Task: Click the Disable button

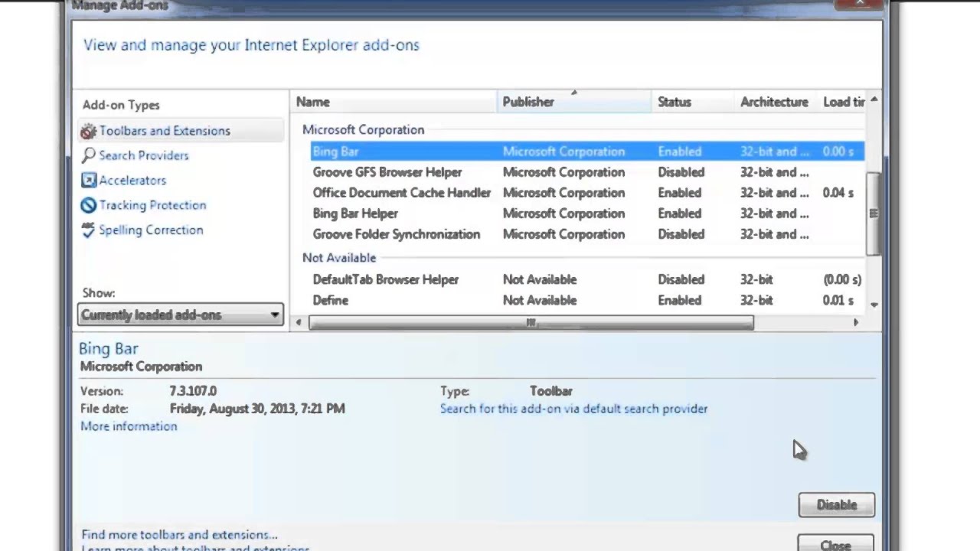Action: point(836,505)
